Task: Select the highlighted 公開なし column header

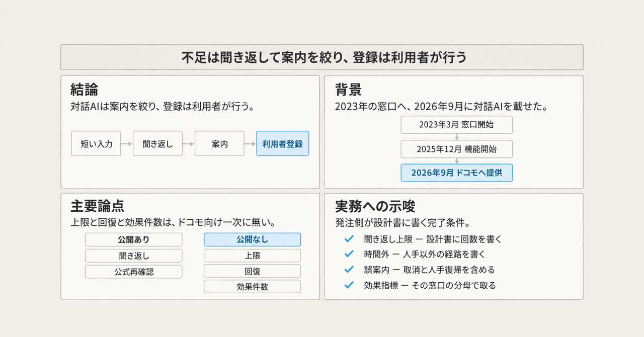Action: point(252,239)
